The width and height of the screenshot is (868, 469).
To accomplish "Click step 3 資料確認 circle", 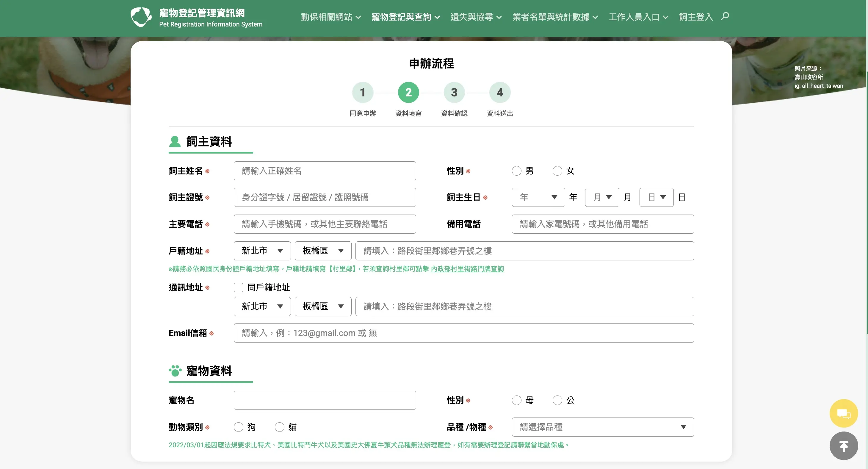I will (x=454, y=92).
